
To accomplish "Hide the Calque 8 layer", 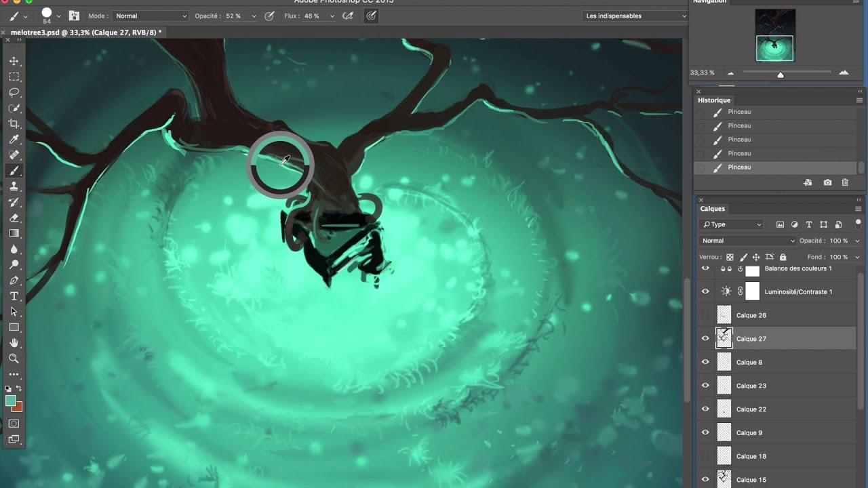I will [705, 362].
